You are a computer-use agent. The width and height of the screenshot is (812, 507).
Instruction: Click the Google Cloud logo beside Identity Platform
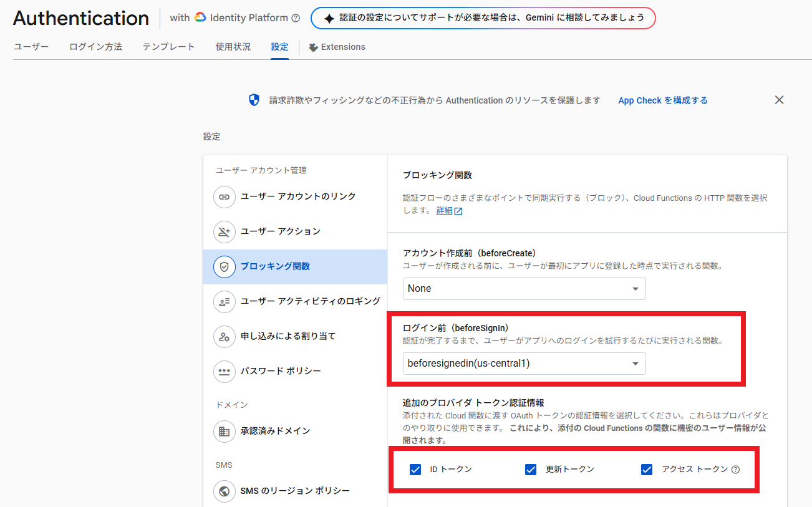[200, 17]
